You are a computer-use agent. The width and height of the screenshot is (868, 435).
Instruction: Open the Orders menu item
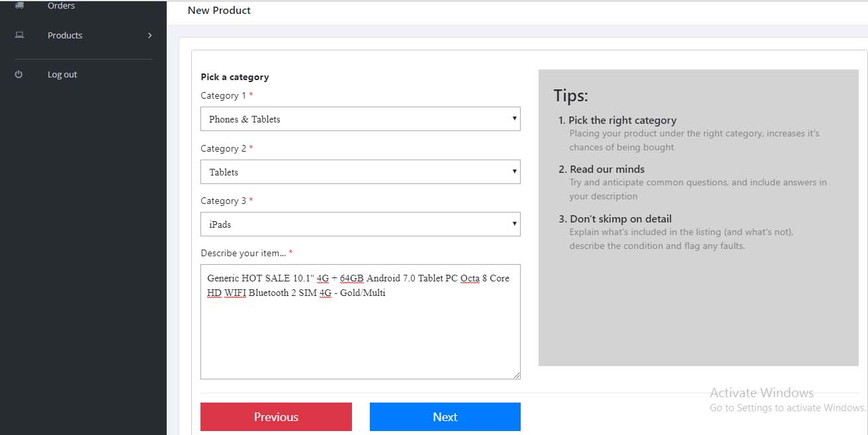point(61,5)
